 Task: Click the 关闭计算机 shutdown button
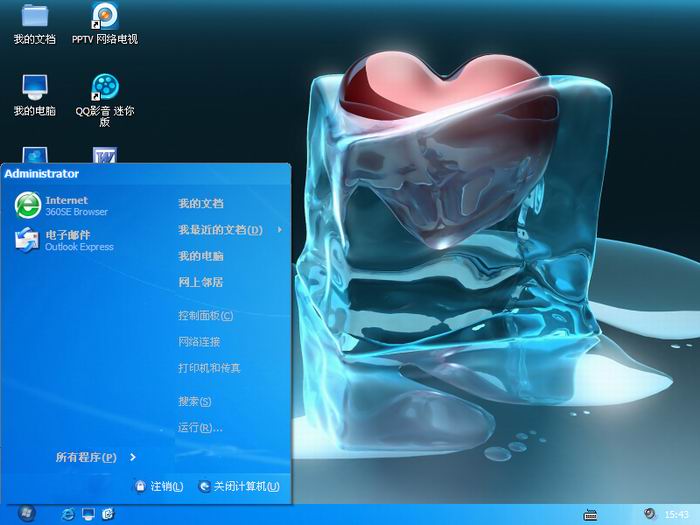point(239,486)
